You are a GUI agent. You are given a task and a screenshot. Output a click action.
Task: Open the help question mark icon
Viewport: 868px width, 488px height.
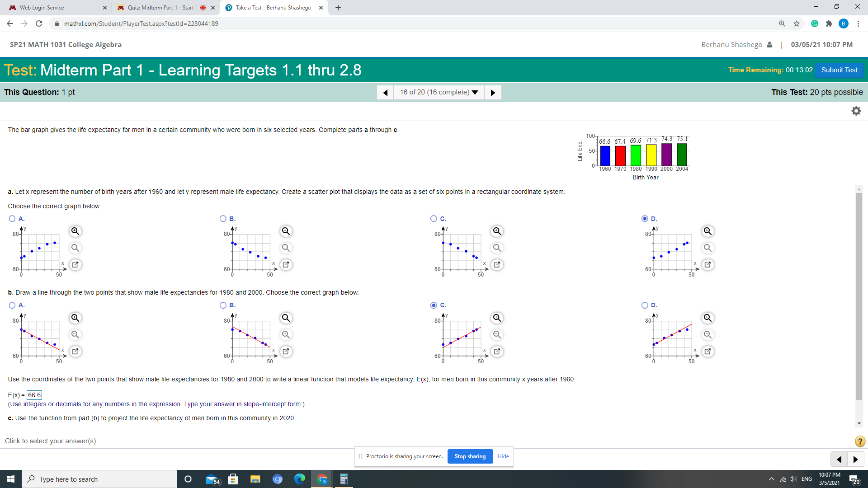(x=860, y=441)
